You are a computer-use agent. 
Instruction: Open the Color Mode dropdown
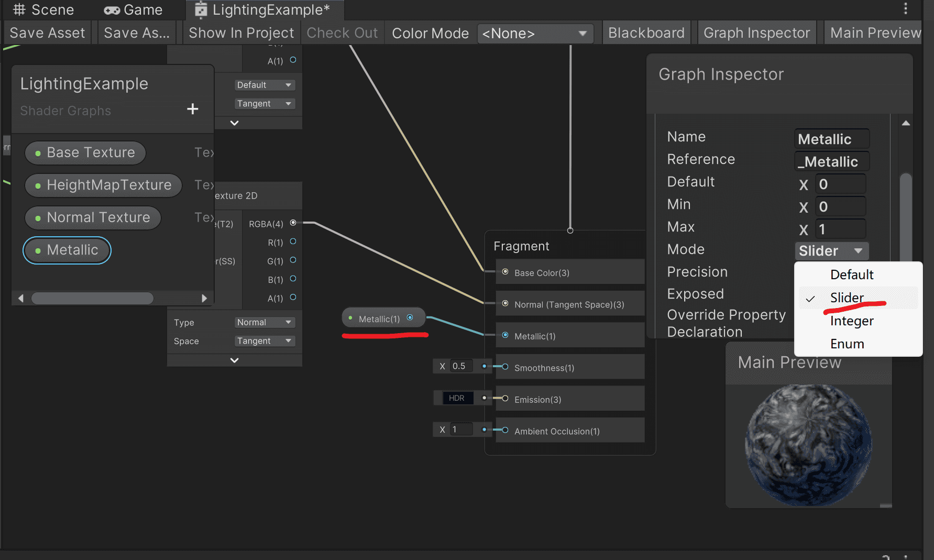coord(535,34)
